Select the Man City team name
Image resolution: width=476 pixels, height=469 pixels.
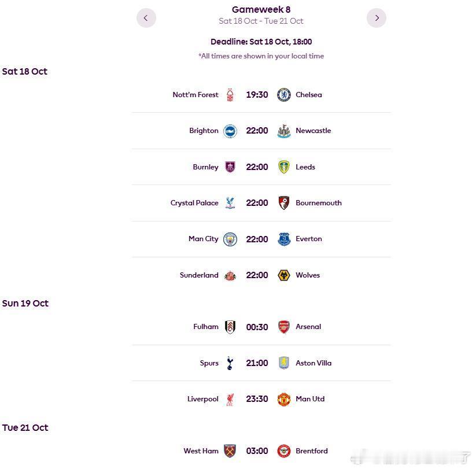pyautogui.click(x=203, y=239)
